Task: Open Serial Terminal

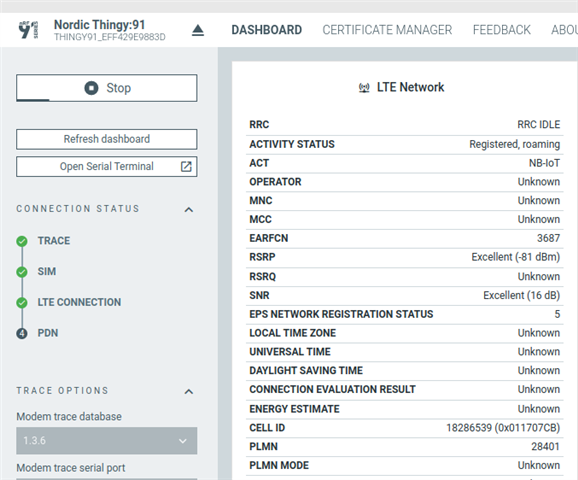Action: [x=107, y=167]
